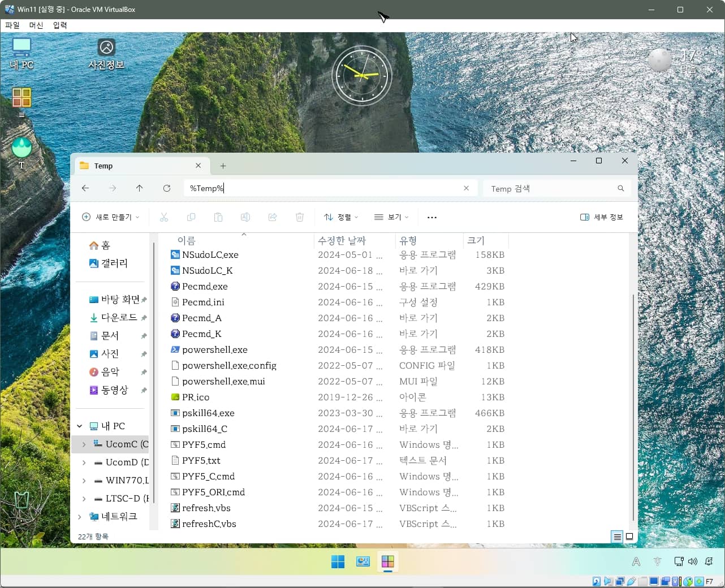Go to 홈 in navigation pane
This screenshot has height=588, width=725.
pyautogui.click(x=100, y=245)
